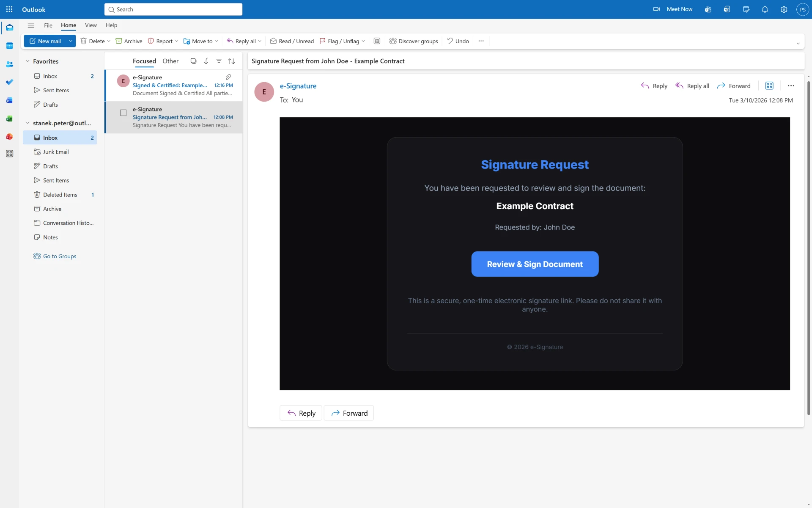This screenshot has height=508, width=812.
Task: Open More apps icon in left rail
Action: (x=9, y=154)
